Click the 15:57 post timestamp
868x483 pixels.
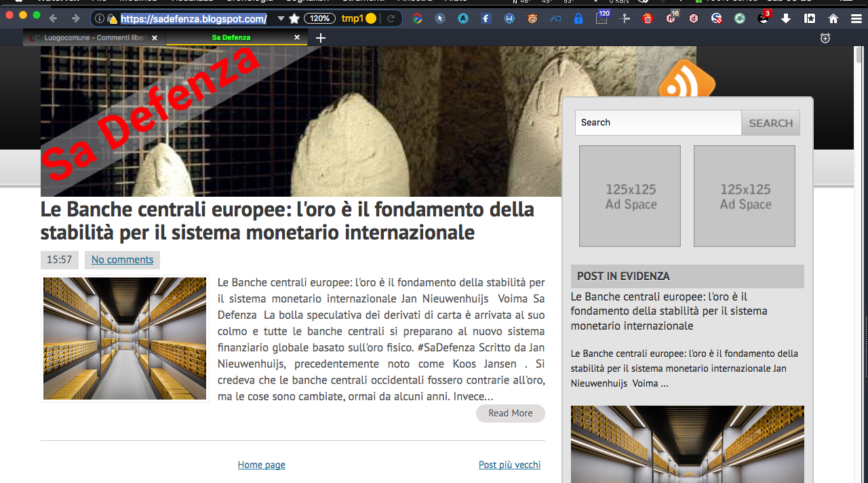point(60,260)
